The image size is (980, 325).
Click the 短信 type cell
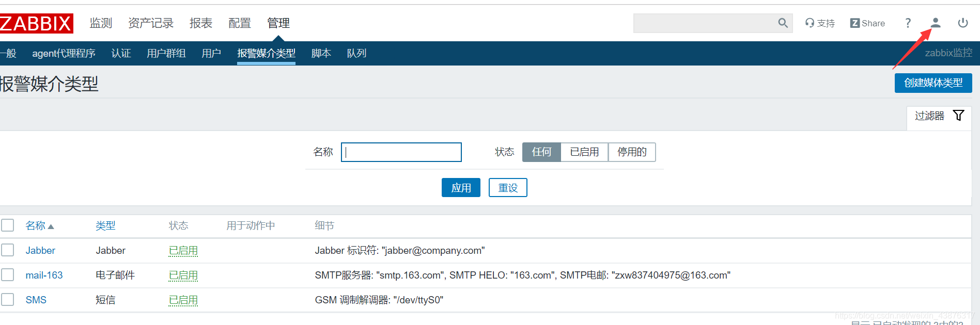[105, 300]
